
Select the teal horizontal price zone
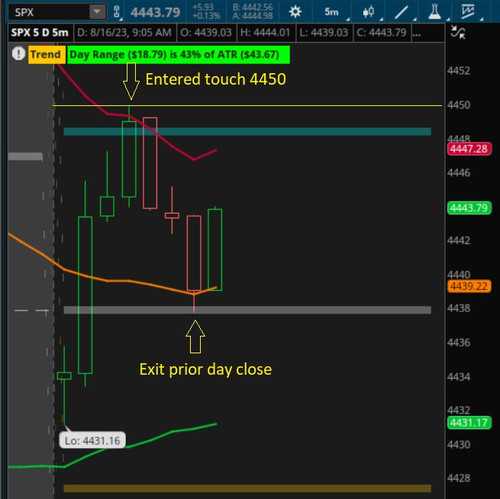click(247, 132)
